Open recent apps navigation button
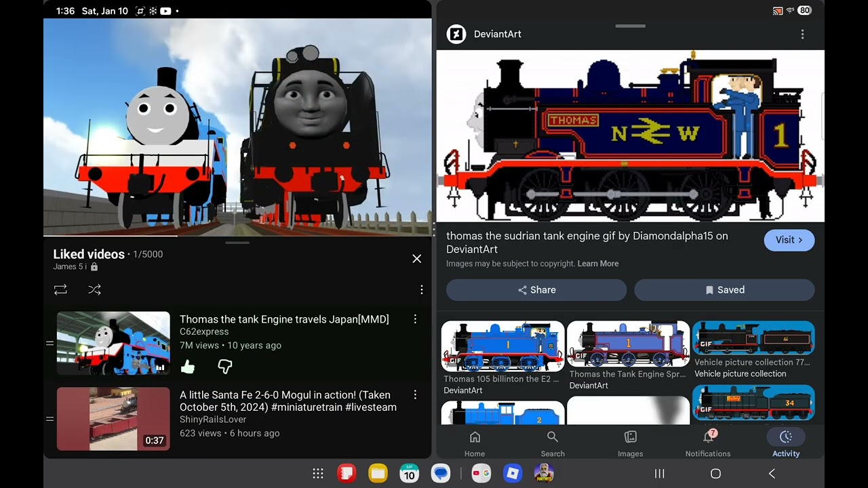Image resolution: width=868 pixels, height=488 pixels. [x=659, y=474]
